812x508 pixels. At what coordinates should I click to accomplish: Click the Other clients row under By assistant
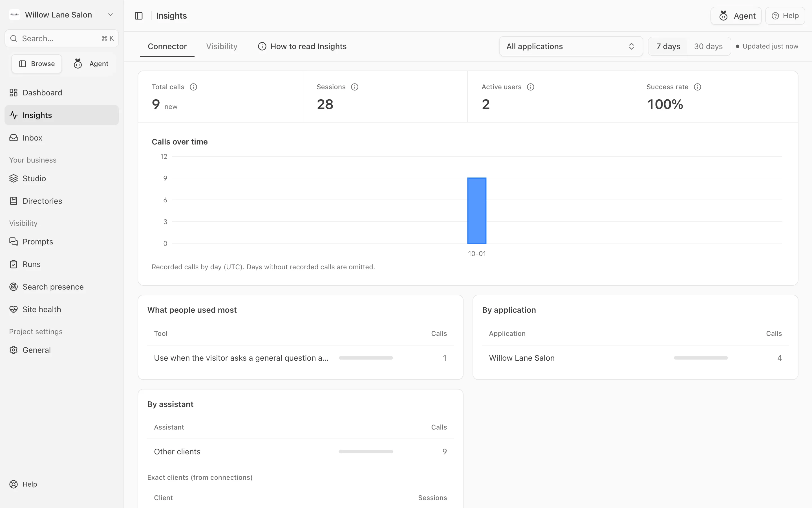coord(301,452)
